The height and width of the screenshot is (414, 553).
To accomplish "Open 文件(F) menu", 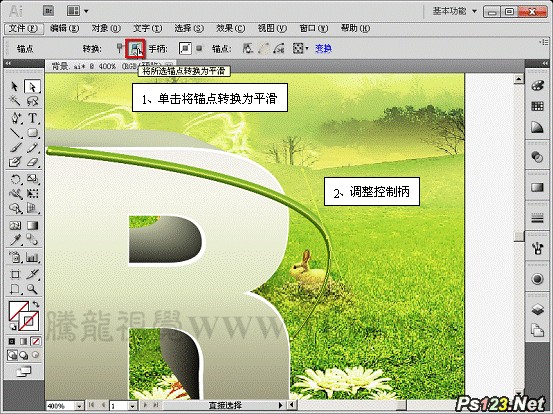I will point(23,29).
